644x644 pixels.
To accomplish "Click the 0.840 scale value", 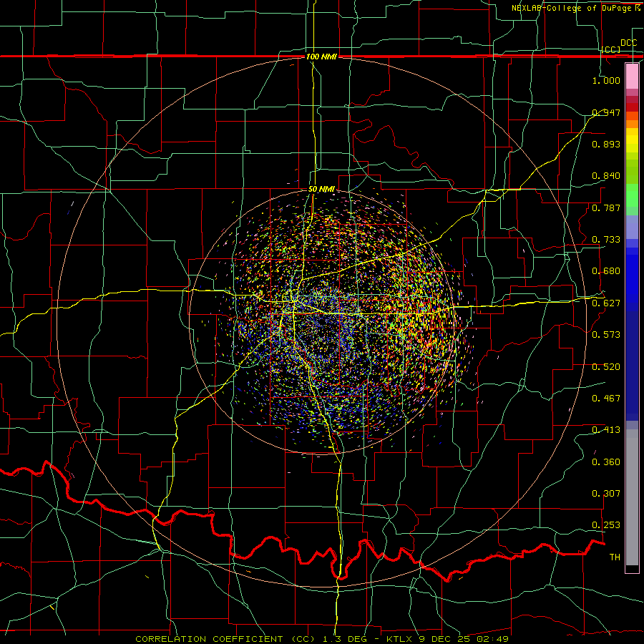I will (x=606, y=175).
